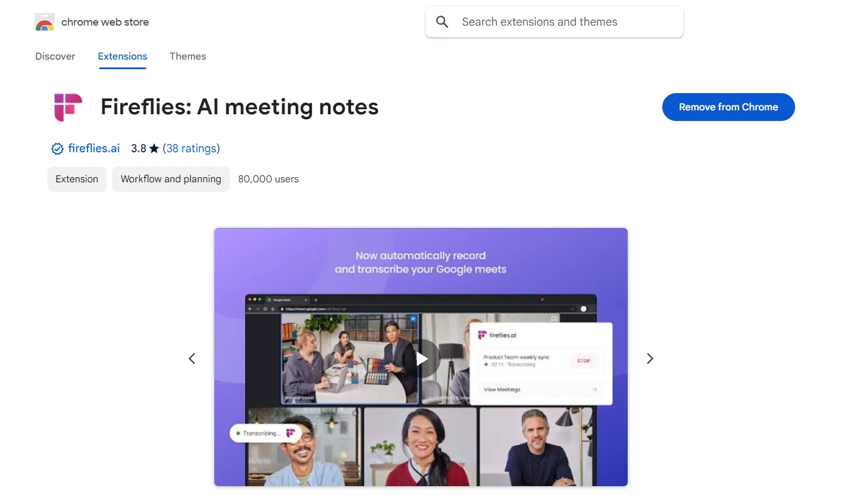
Task: Click the Extension category chip
Action: pyautogui.click(x=77, y=179)
